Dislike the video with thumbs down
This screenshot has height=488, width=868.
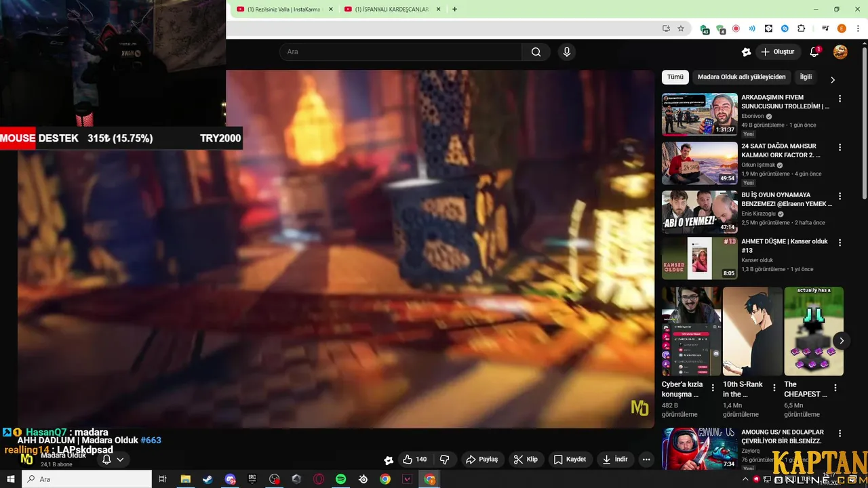(x=445, y=460)
